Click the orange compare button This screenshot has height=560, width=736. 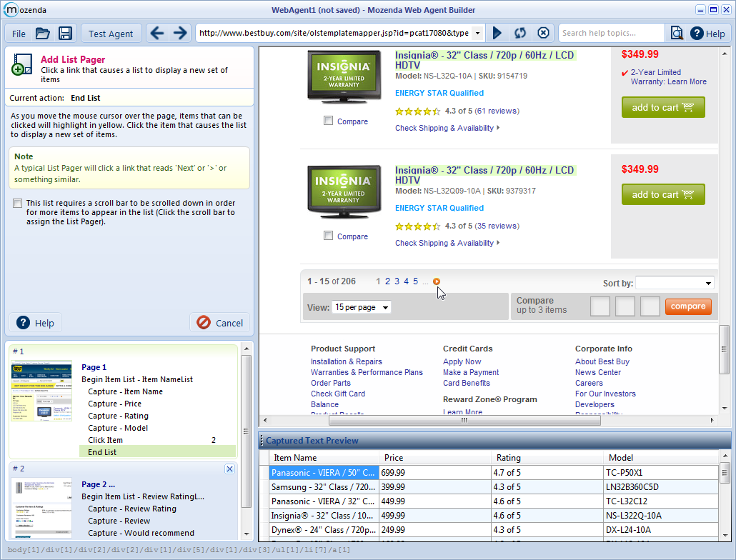tap(688, 306)
